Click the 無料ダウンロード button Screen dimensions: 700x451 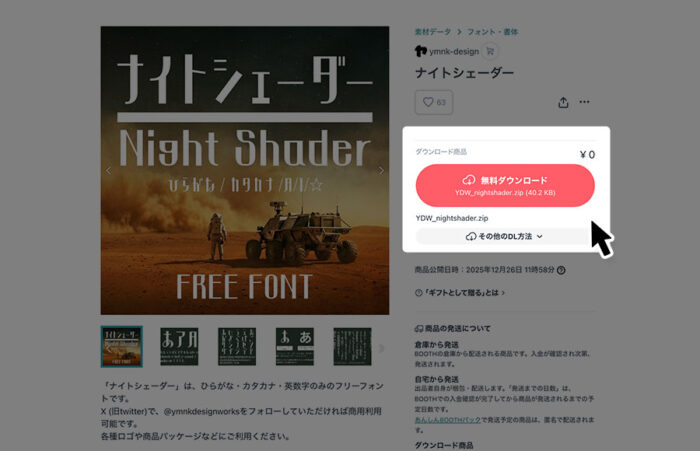click(505, 185)
